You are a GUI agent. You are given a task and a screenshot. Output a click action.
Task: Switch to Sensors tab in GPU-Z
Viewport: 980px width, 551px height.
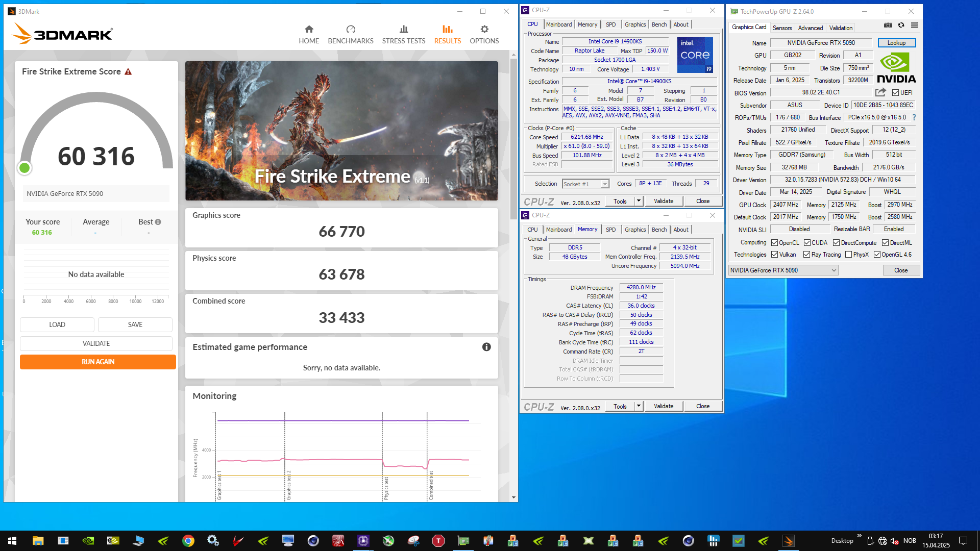click(782, 28)
